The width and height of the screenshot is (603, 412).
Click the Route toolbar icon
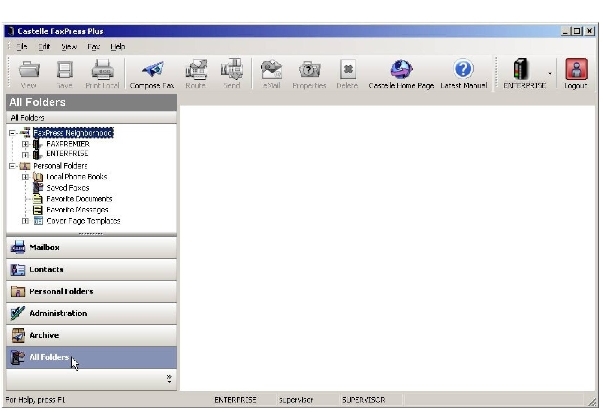click(x=196, y=70)
